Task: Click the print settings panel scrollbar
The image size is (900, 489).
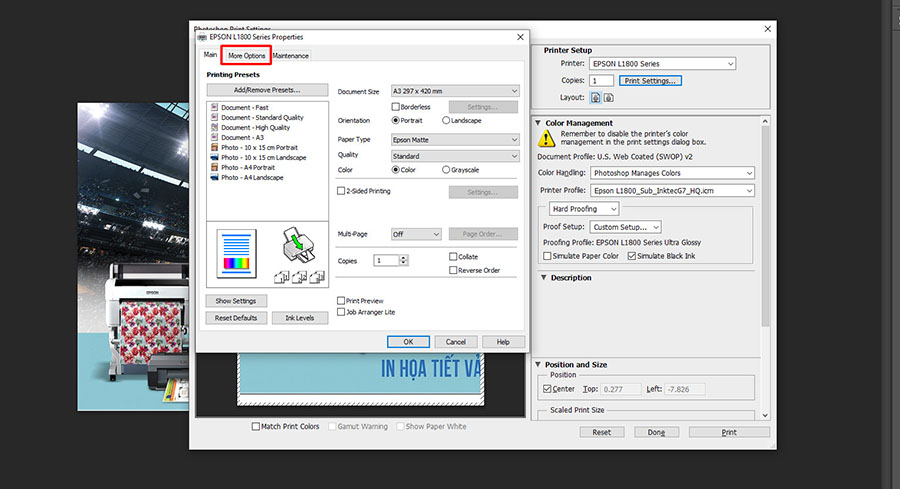Action: pyautogui.click(x=765, y=227)
